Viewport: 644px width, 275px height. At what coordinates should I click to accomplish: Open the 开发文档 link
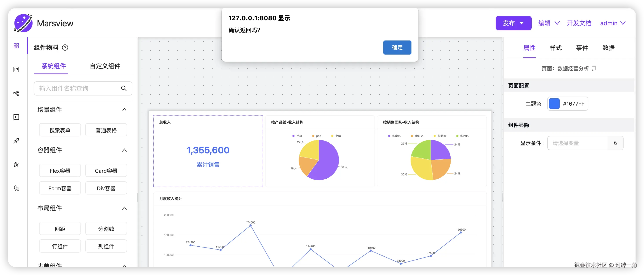pos(579,23)
